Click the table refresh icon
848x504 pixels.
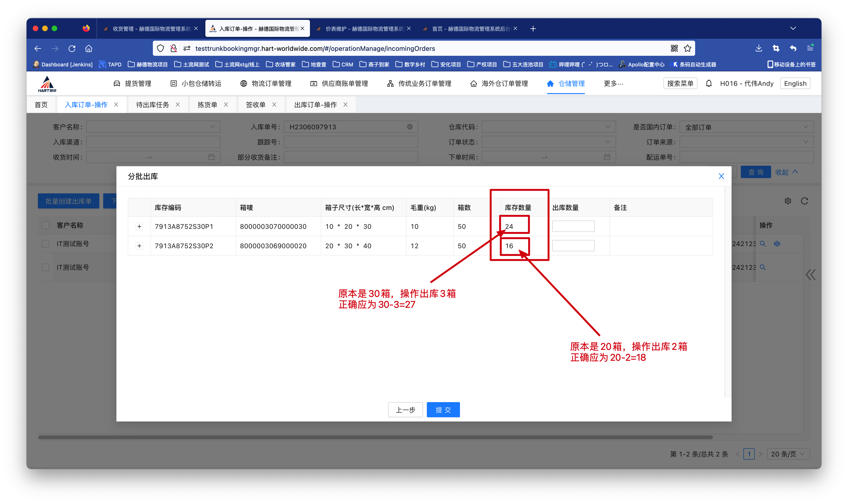(804, 201)
